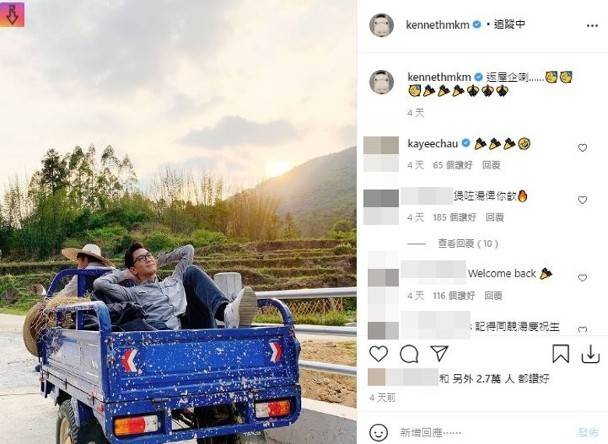Save post with bookmark icon

(561, 354)
